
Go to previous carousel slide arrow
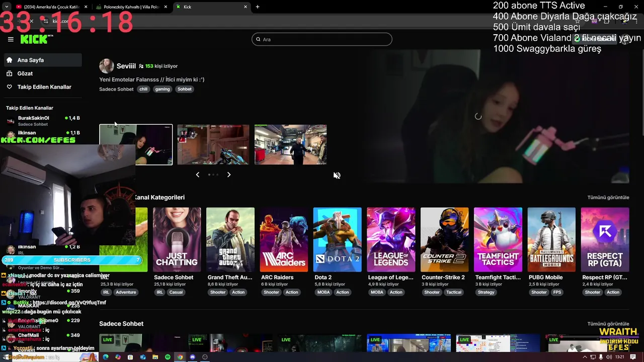coord(198,174)
